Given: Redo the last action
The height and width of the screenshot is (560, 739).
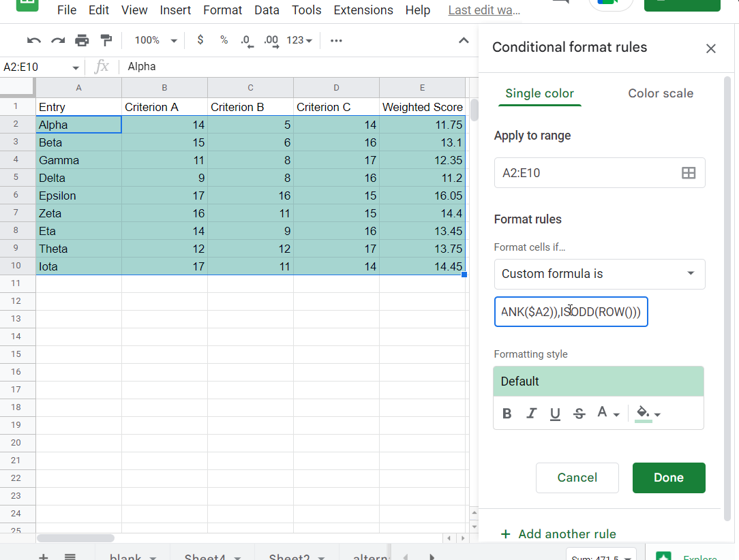Looking at the screenshot, I should coord(58,40).
